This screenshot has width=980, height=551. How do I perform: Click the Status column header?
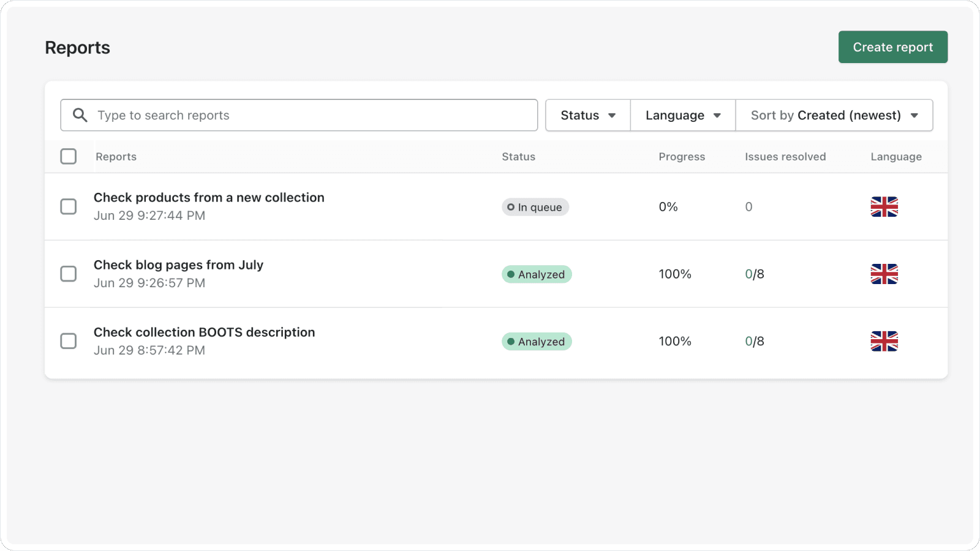tap(518, 157)
